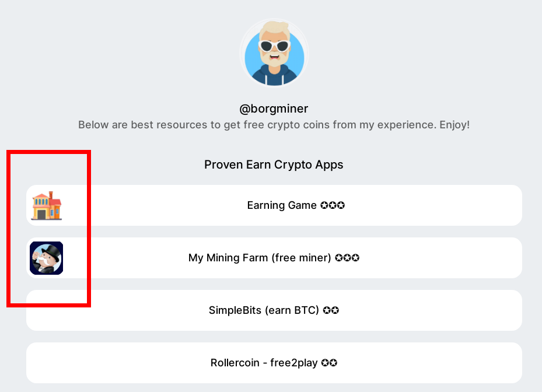This screenshot has height=392, width=542.
Task: Click the three-star rating on My Mining Farm
Action: point(347,258)
